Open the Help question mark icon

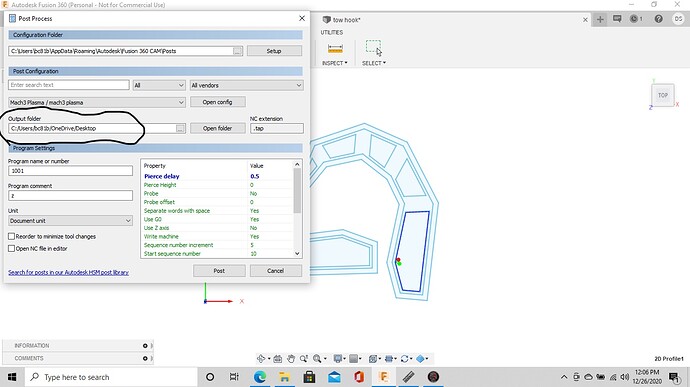coord(658,19)
